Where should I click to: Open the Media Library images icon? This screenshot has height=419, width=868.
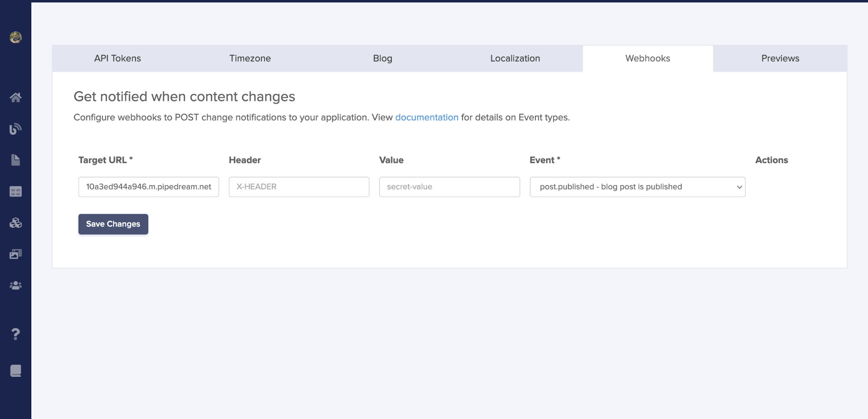[x=16, y=254]
